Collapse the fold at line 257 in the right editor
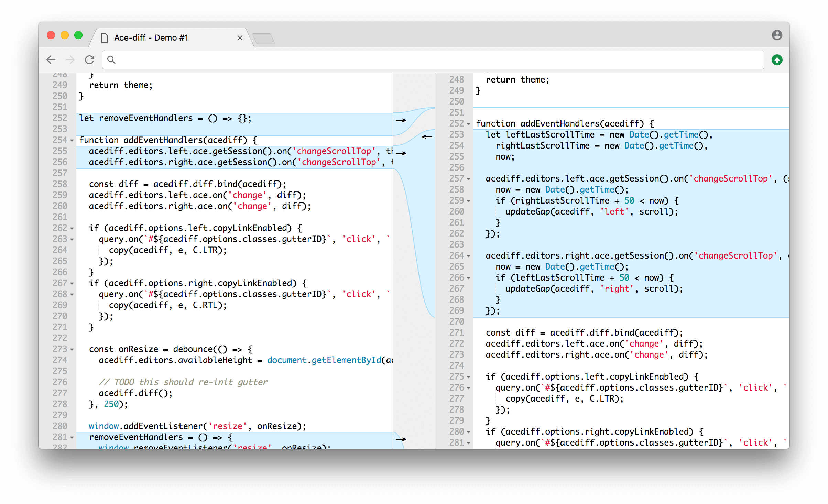 [x=469, y=179]
